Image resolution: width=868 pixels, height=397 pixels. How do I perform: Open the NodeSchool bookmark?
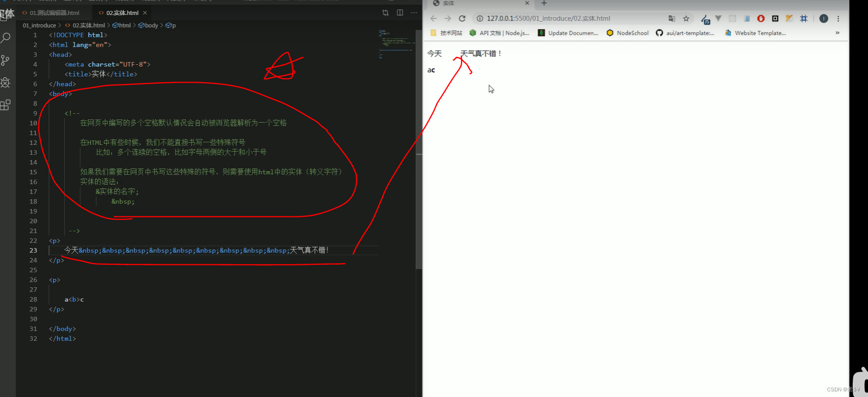click(628, 33)
